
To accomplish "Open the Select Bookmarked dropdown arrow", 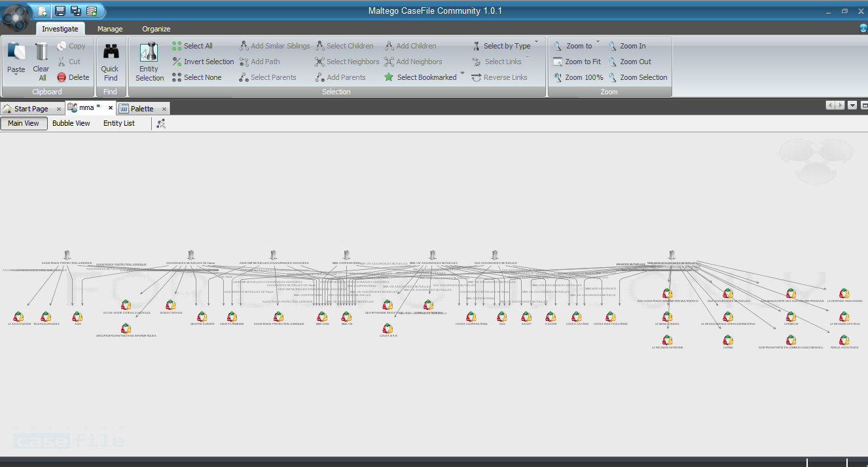I will point(462,73).
